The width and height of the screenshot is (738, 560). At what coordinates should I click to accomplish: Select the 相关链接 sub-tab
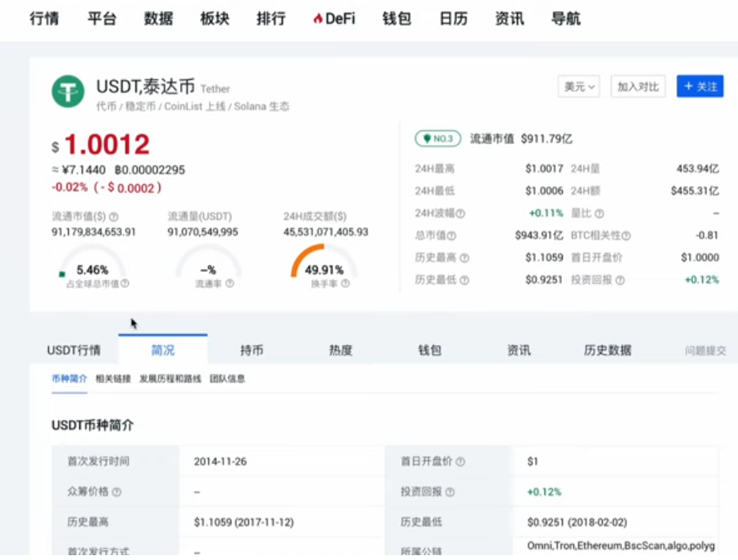(x=113, y=379)
